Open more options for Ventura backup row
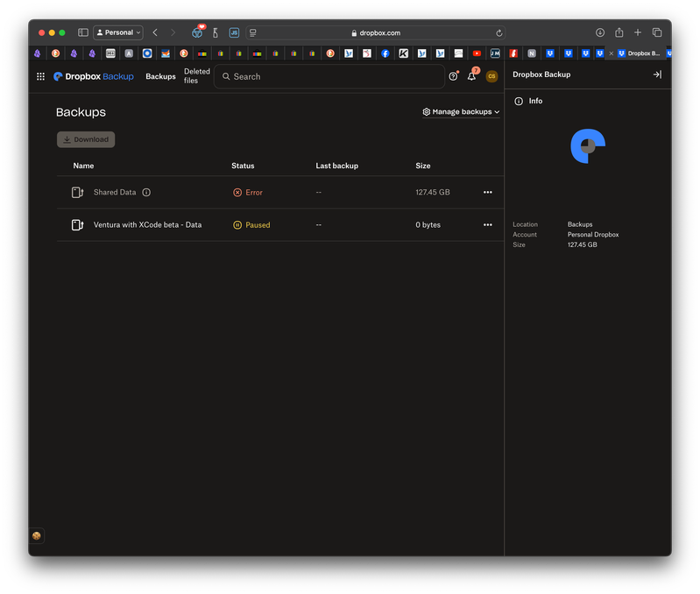The image size is (700, 594). pyautogui.click(x=488, y=225)
